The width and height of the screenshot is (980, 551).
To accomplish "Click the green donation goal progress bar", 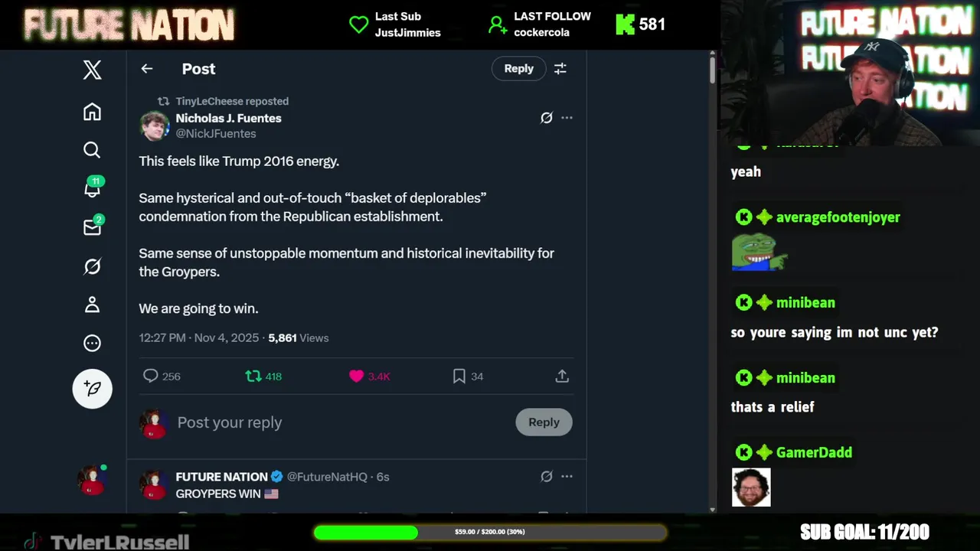I will [490, 532].
